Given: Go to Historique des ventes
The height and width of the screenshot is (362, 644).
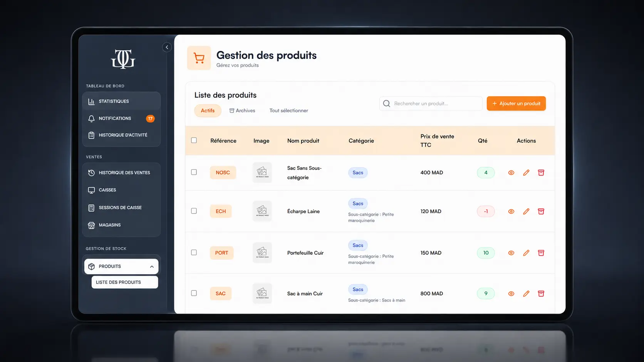Looking at the screenshot, I should tap(121, 173).
